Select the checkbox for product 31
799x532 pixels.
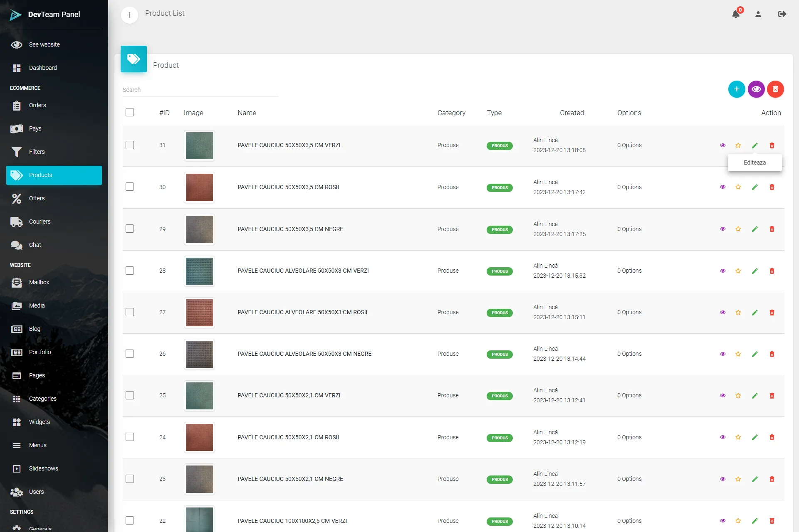coord(130,145)
